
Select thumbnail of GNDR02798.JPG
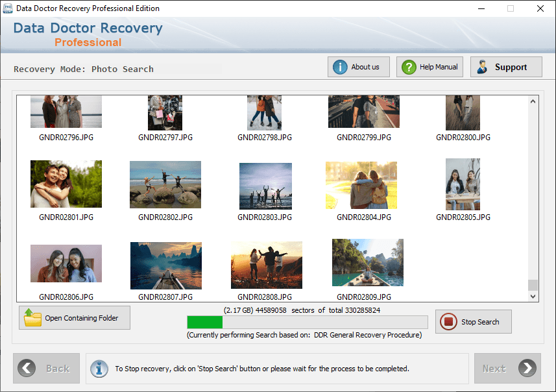[264, 113]
